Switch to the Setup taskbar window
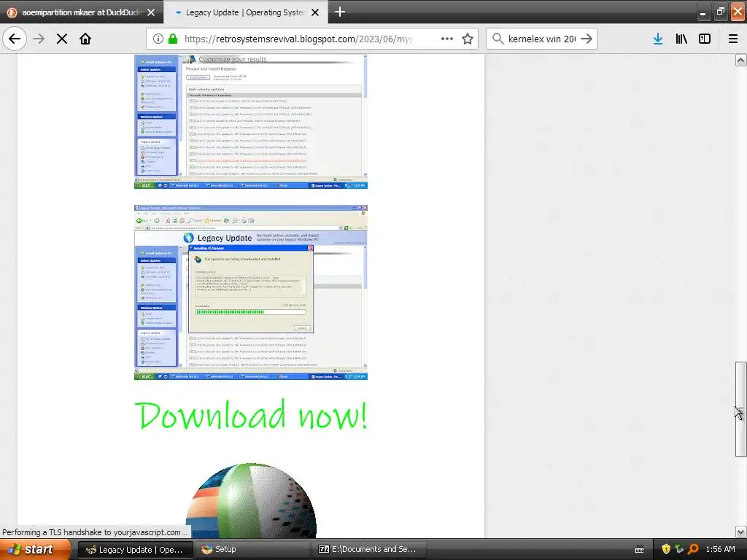The width and height of the screenshot is (747, 560). (x=252, y=550)
